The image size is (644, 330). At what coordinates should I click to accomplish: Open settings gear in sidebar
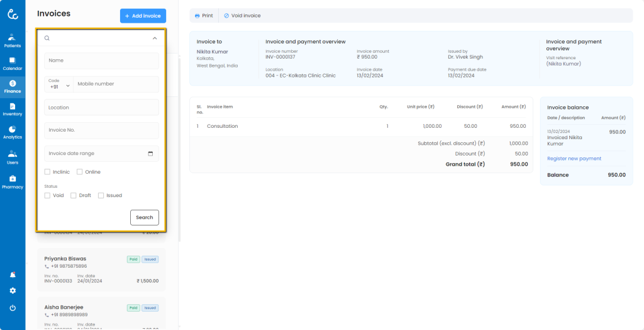point(13,291)
